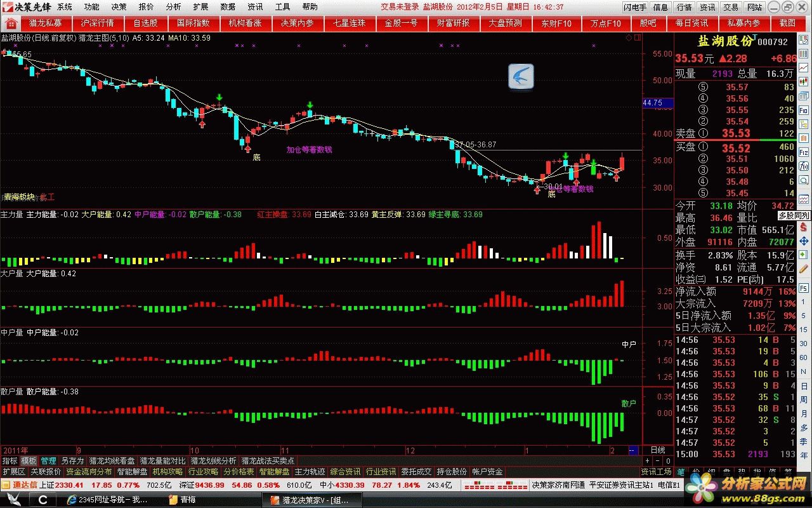Select the candlestick chart icon in right sidebar

(x=804, y=81)
